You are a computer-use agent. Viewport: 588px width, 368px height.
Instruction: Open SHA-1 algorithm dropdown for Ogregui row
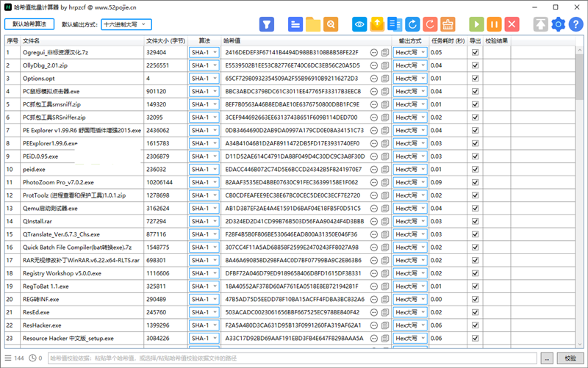point(204,53)
